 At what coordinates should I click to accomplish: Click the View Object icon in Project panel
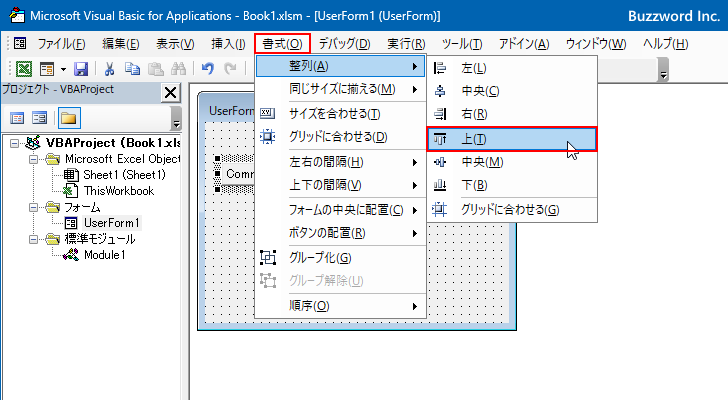[x=39, y=118]
